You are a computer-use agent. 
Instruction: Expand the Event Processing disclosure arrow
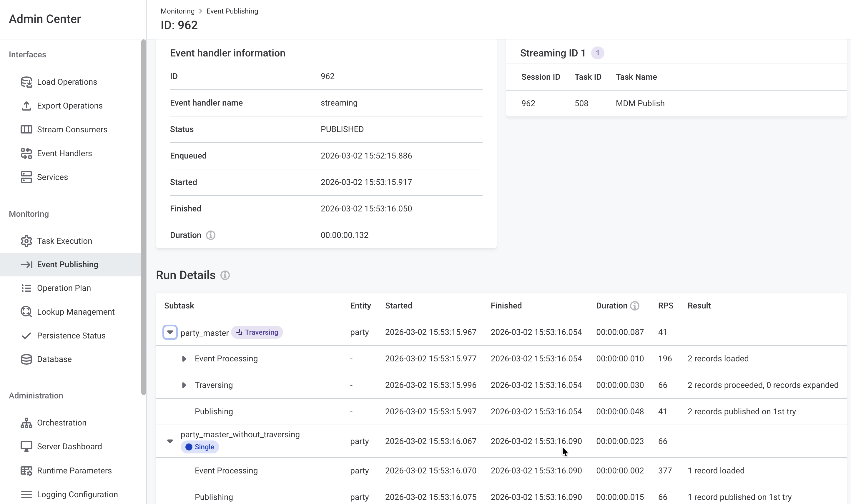pos(184,358)
